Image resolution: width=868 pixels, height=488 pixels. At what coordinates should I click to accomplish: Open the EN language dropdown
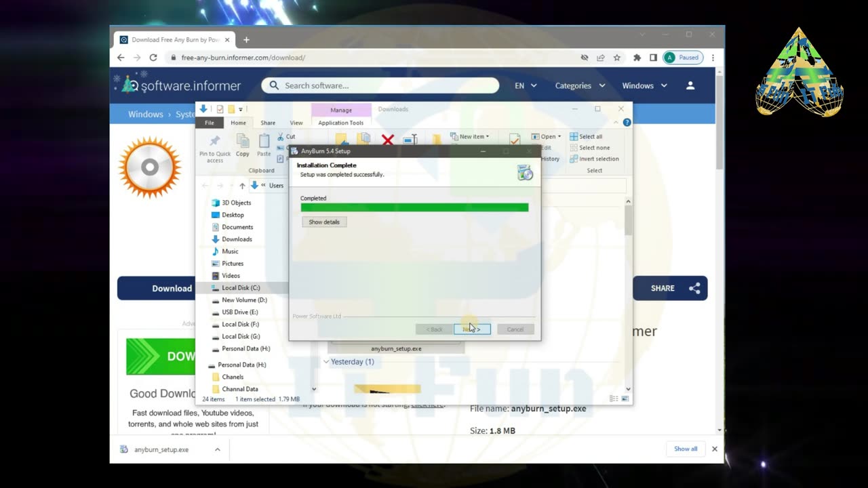(x=526, y=85)
